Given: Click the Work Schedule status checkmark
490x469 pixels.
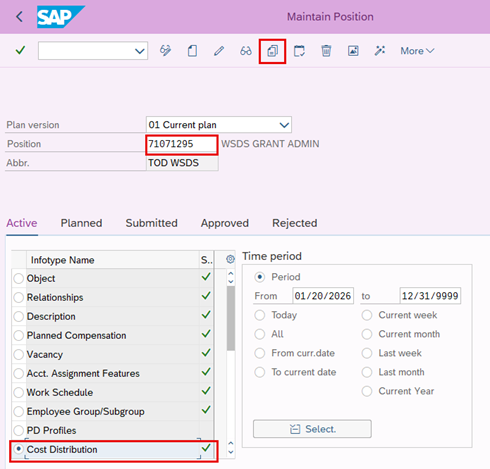Looking at the screenshot, I should (206, 391).
